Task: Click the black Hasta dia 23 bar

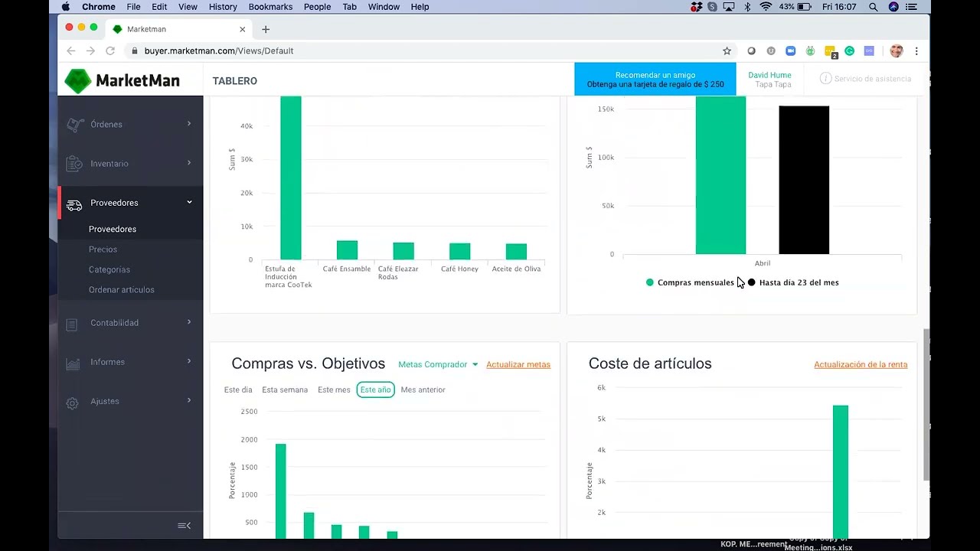Action: [804, 180]
